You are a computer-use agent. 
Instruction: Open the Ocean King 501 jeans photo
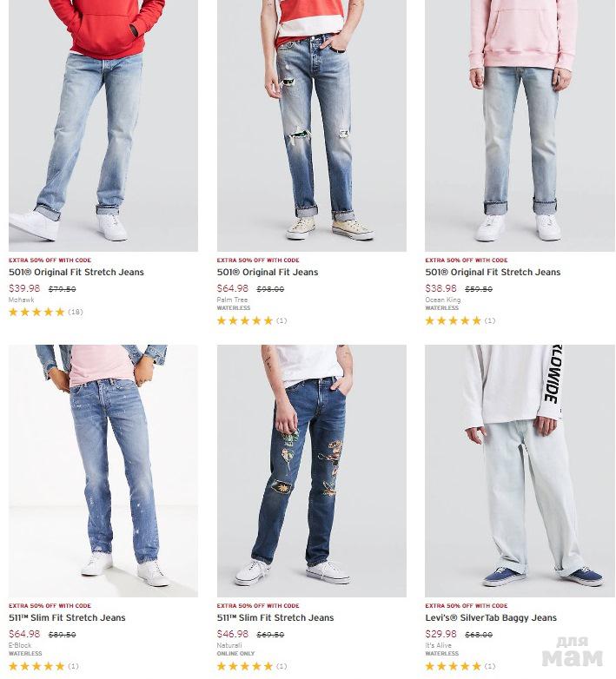coord(520,126)
